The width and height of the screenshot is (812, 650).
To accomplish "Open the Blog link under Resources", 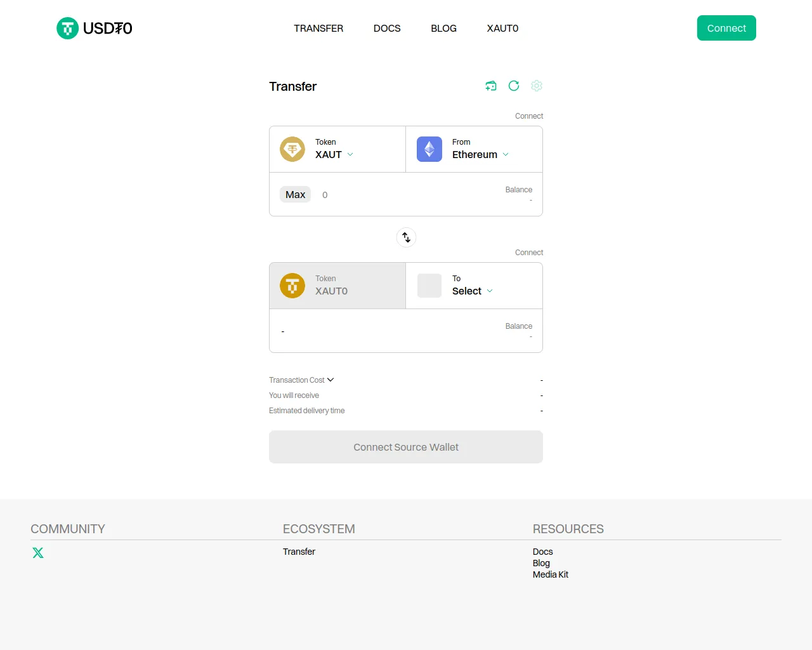I will tap(541, 563).
